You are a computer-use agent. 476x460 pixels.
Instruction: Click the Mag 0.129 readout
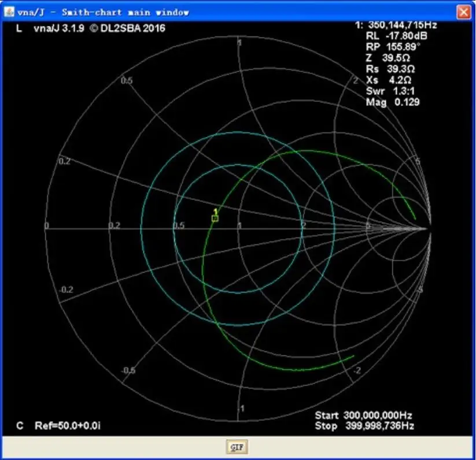pos(393,102)
